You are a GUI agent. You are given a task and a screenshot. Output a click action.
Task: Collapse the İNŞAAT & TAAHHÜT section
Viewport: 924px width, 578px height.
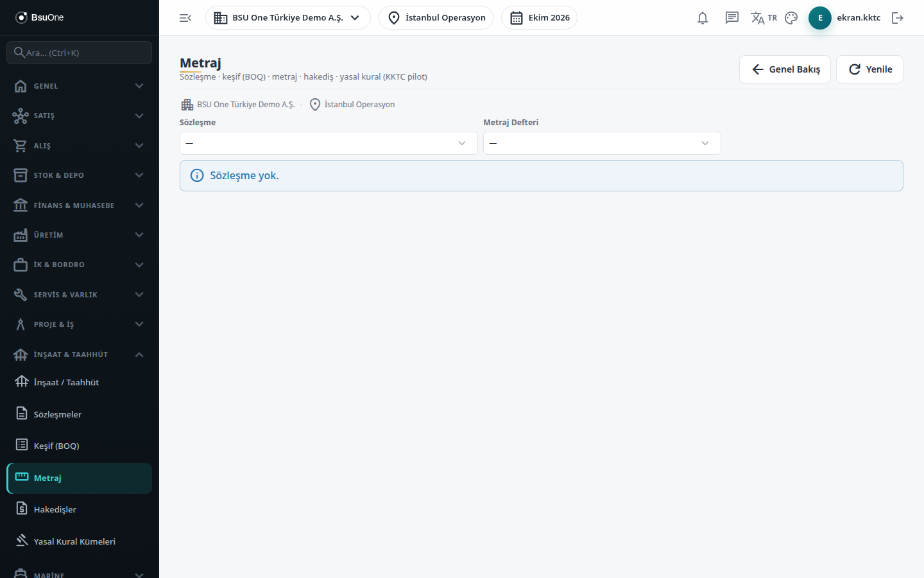80,355
